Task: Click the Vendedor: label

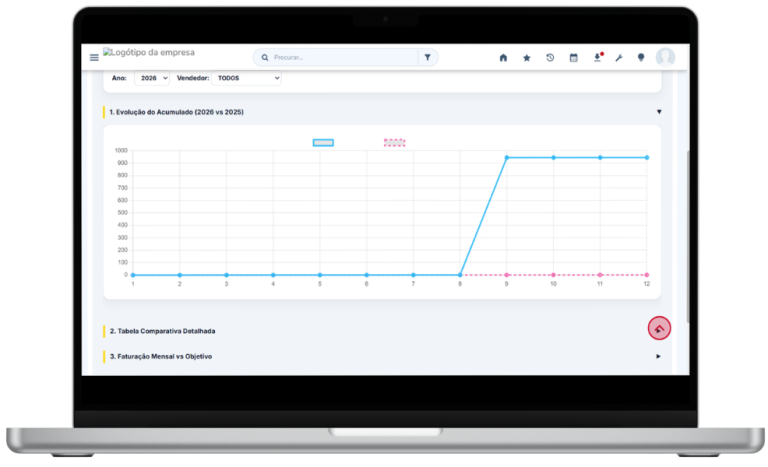Action: (193, 78)
